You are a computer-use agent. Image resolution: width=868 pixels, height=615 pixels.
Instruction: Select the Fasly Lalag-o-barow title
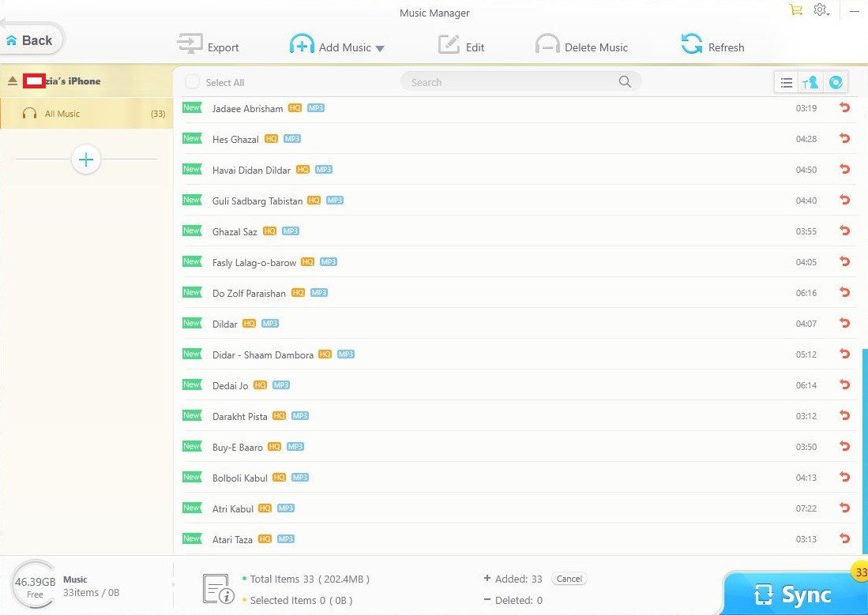tap(254, 262)
